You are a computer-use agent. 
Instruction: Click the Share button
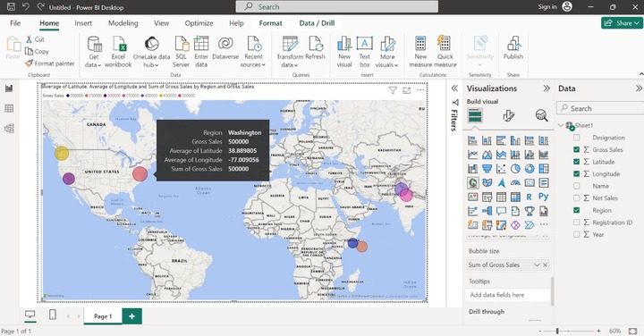point(622,23)
